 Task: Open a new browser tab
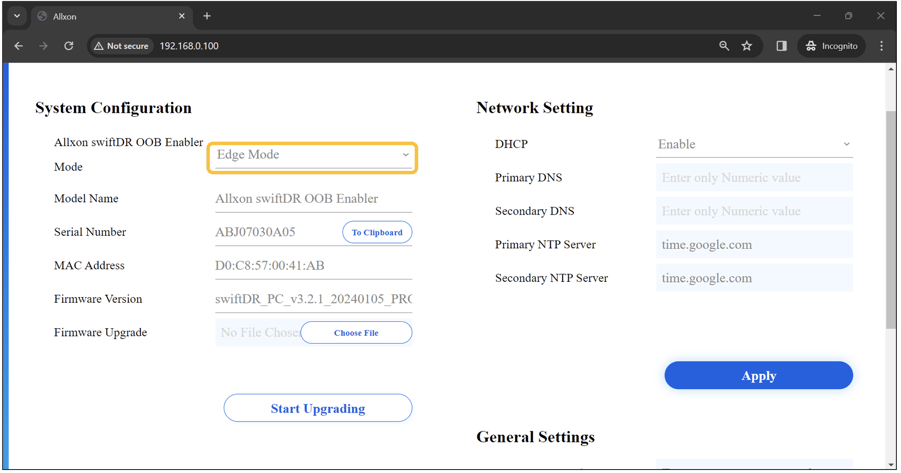pos(207,16)
